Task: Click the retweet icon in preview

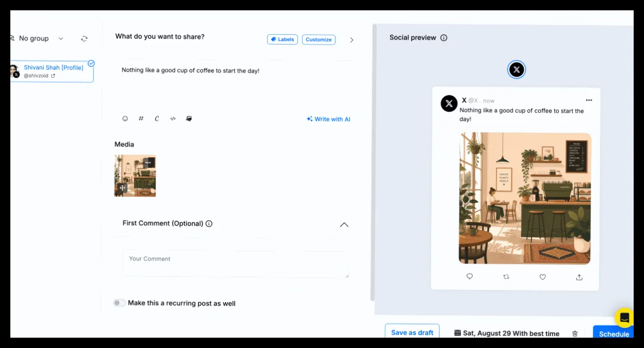Action: point(506,277)
